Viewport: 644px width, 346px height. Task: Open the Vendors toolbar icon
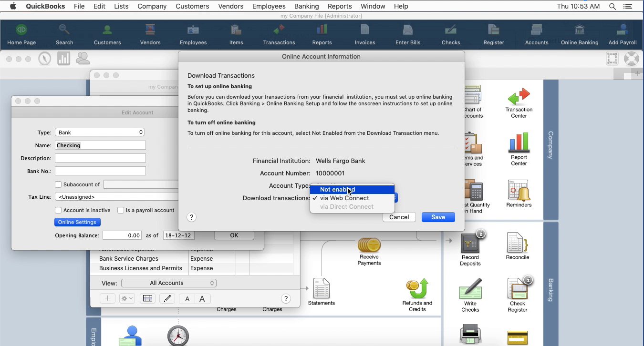coord(150,34)
